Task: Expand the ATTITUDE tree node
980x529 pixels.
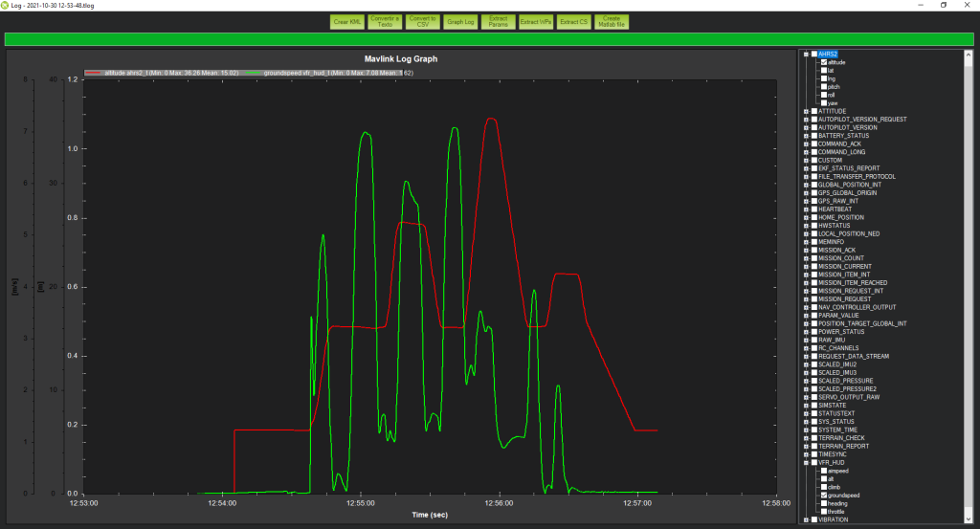Action: 806,111
